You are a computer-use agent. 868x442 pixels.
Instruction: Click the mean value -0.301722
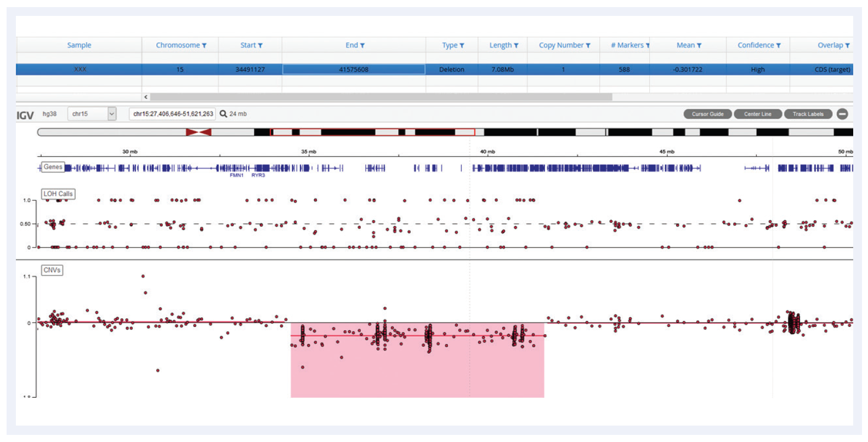[688, 70]
